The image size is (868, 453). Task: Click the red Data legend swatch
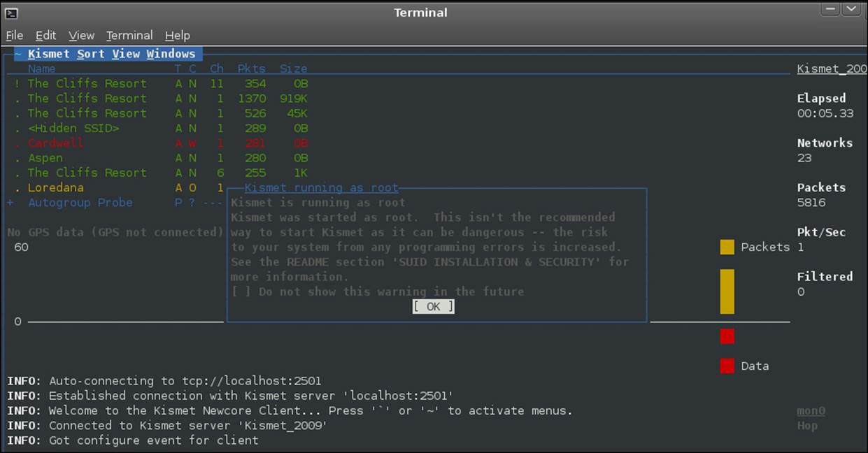[x=727, y=366]
